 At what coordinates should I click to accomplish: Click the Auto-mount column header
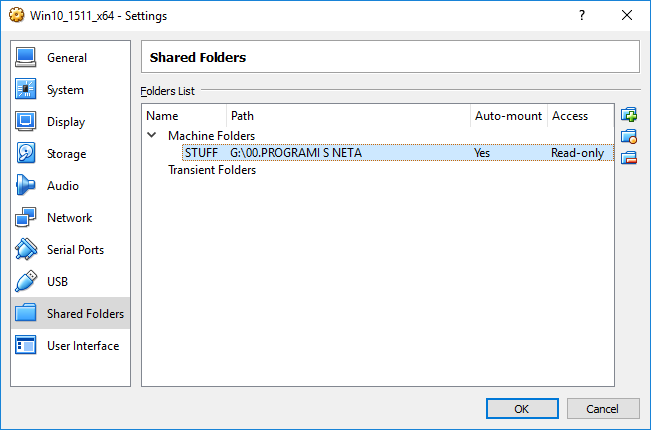tap(508, 116)
